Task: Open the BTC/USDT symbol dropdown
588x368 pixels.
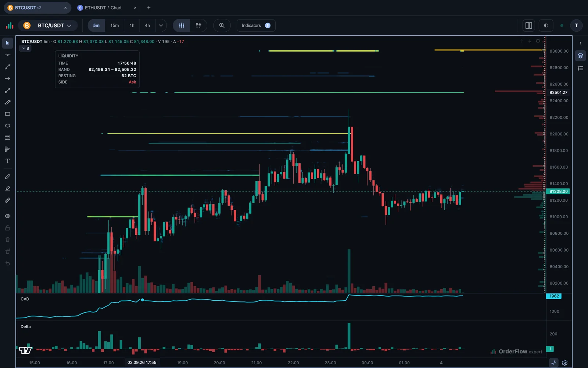Action: pyautogui.click(x=48, y=25)
